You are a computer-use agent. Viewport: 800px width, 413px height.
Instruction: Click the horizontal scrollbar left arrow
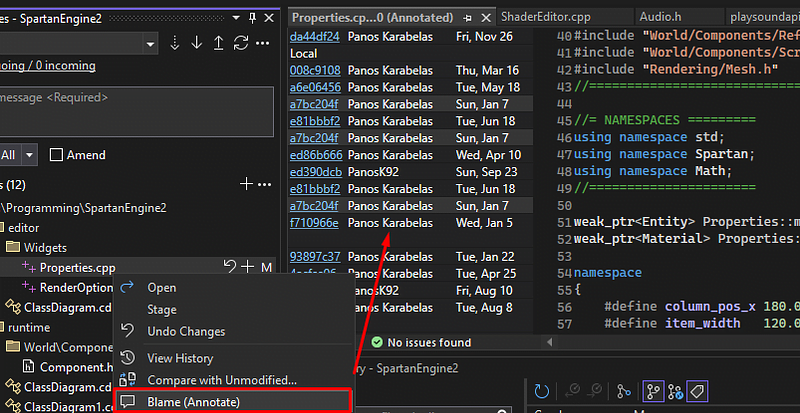[x=549, y=342]
